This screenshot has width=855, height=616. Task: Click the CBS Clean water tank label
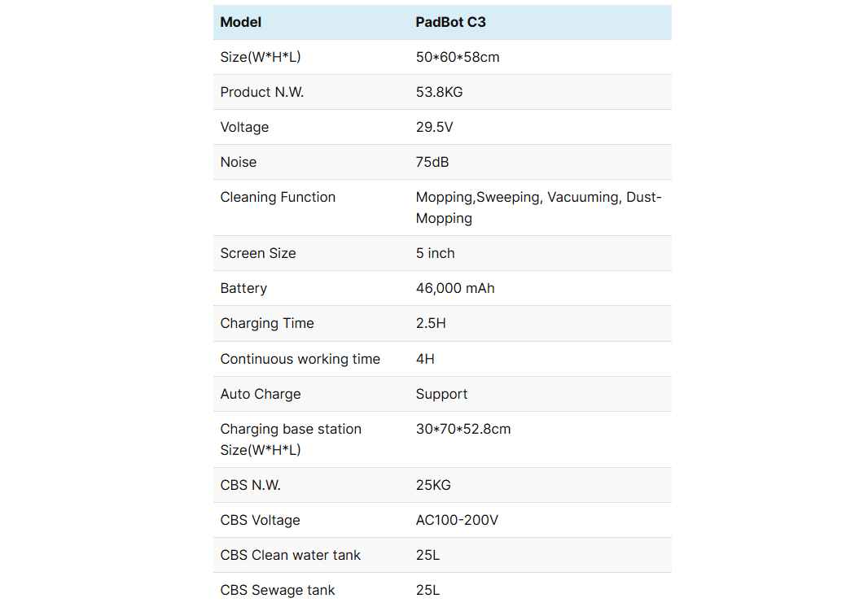pos(291,555)
